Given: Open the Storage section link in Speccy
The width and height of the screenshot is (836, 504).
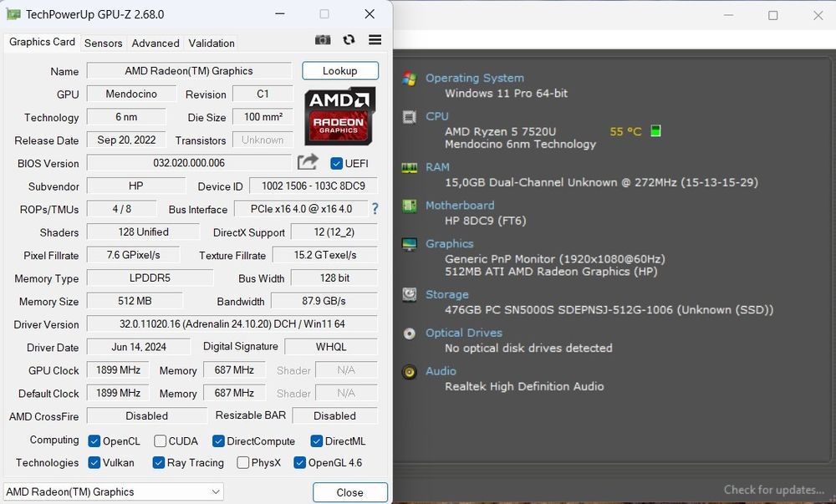Looking at the screenshot, I should [446, 294].
